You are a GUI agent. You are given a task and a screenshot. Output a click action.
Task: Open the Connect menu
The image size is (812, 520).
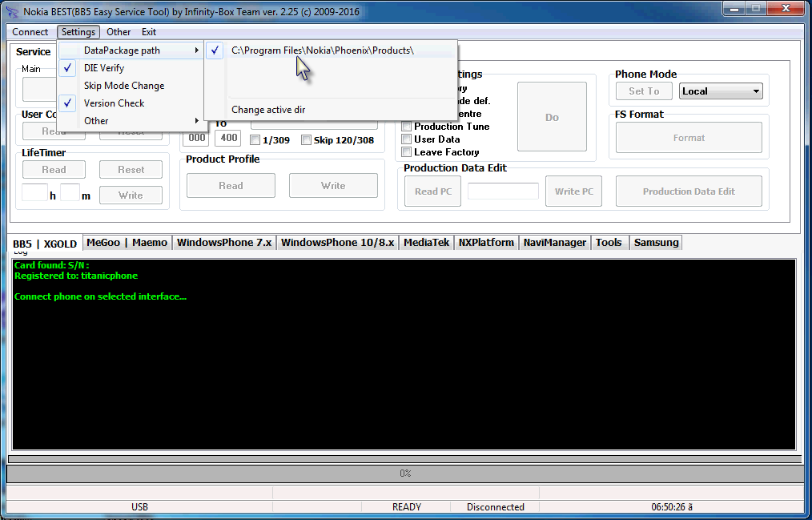tap(30, 32)
